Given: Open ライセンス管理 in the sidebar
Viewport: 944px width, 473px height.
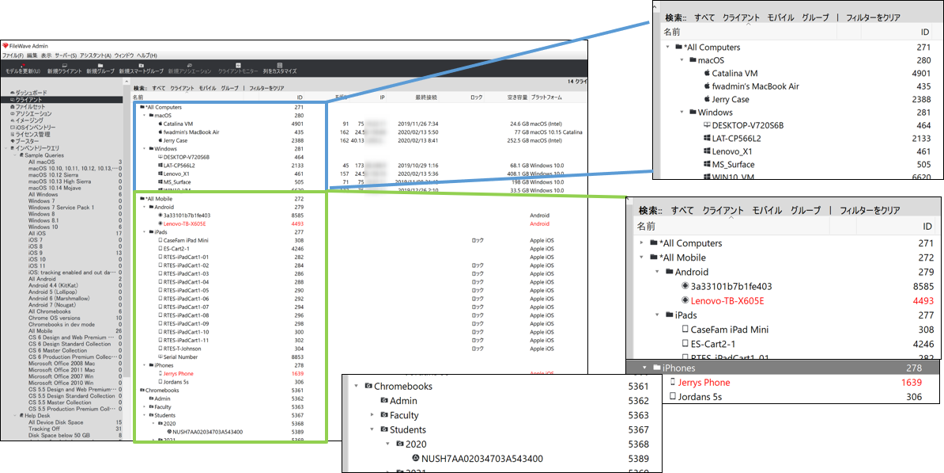Looking at the screenshot, I should [31, 134].
